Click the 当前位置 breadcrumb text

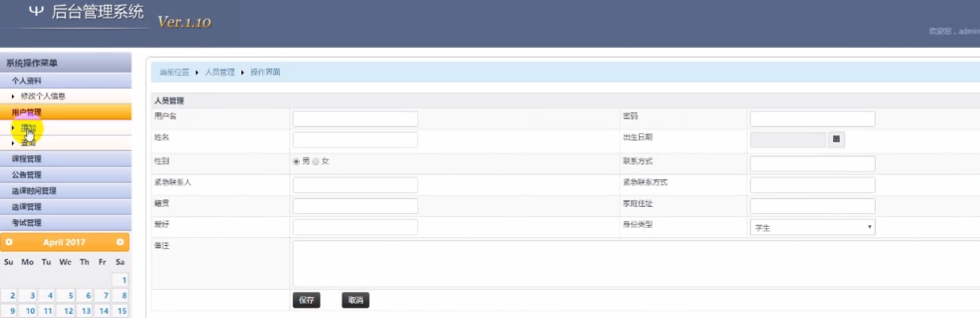[174, 72]
